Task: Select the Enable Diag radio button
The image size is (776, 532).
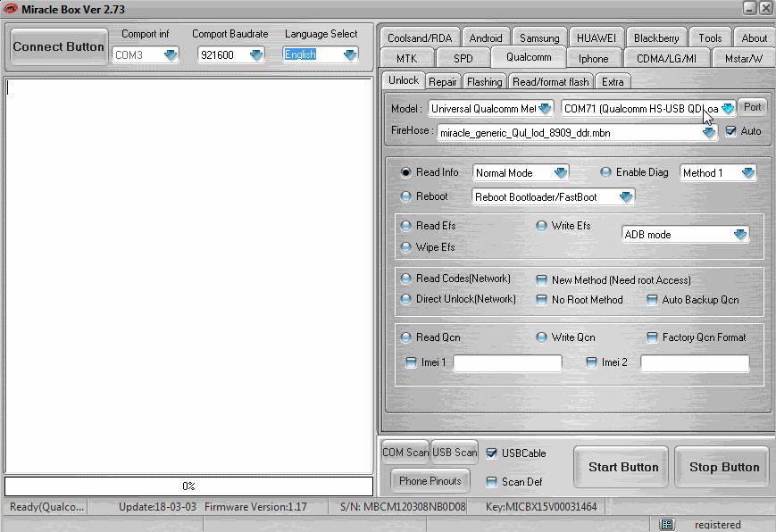Action: [x=605, y=172]
